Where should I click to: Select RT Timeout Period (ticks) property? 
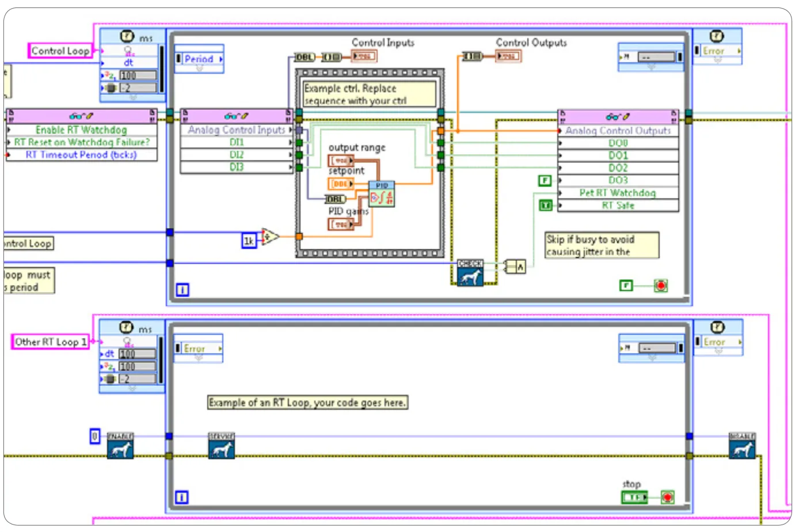[81, 154]
